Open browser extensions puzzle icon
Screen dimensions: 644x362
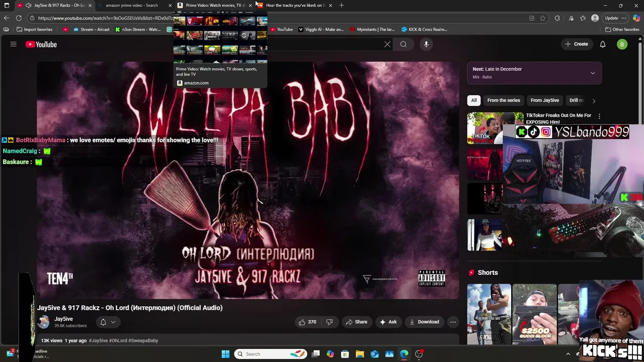coord(557,18)
